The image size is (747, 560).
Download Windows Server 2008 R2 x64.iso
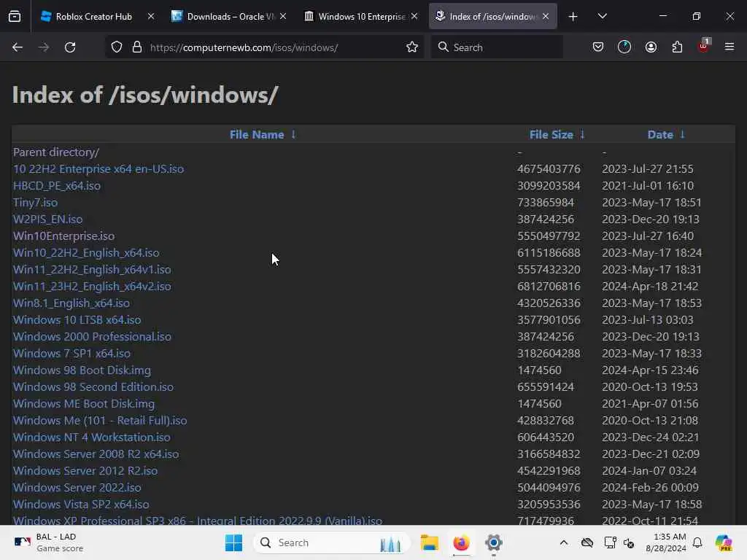[96, 454]
